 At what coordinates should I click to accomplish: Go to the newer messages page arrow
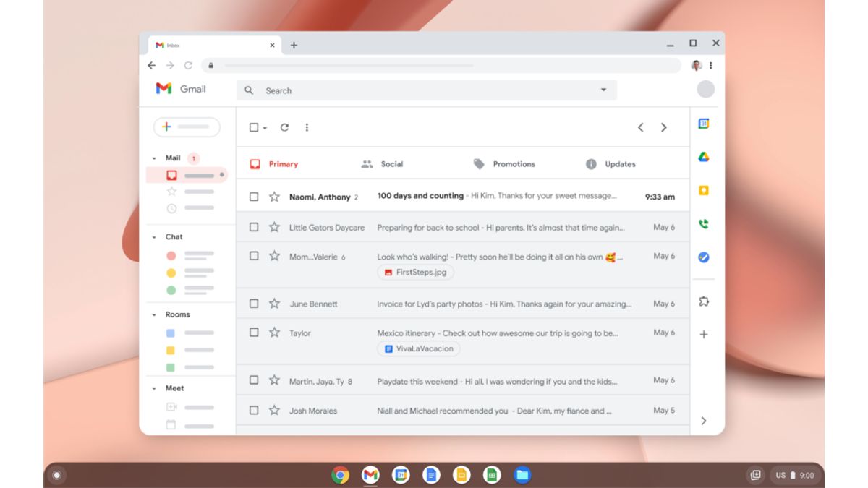pyautogui.click(x=640, y=127)
